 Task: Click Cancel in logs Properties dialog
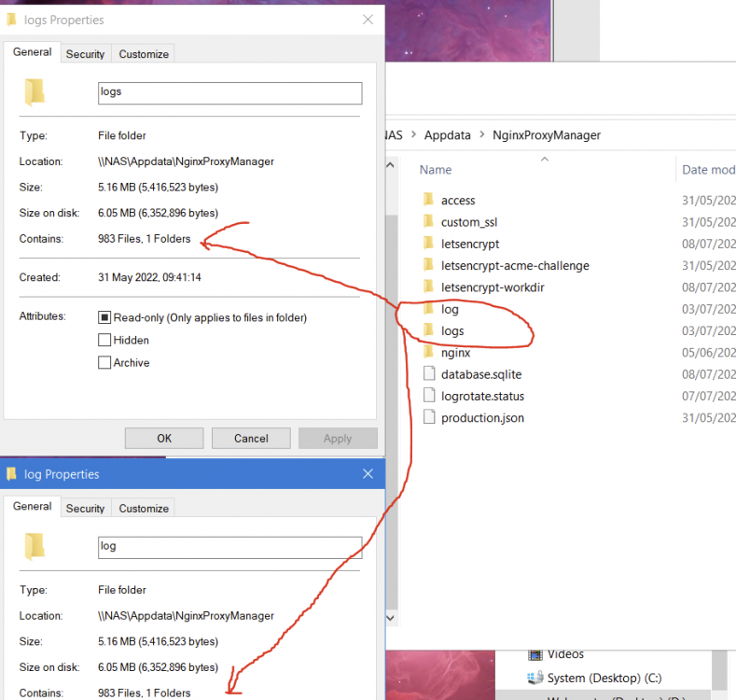click(x=251, y=439)
